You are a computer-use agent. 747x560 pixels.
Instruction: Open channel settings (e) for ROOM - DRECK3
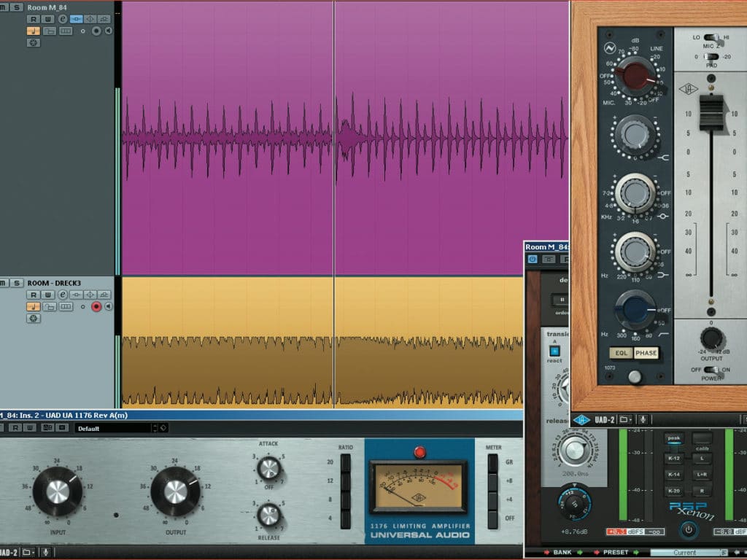(x=63, y=295)
